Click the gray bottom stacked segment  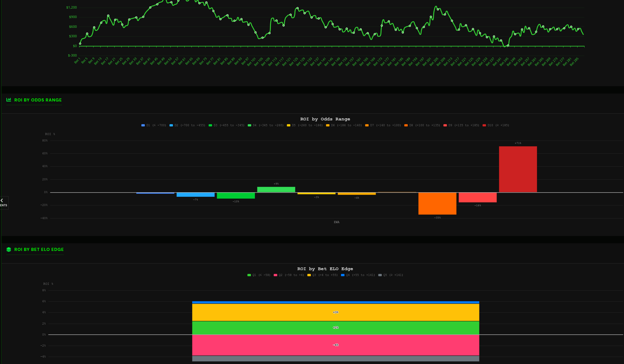(x=335, y=358)
